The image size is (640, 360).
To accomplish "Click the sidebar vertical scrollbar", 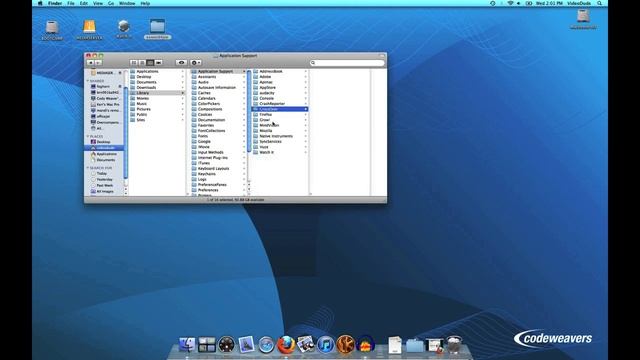I will click(126, 132).
